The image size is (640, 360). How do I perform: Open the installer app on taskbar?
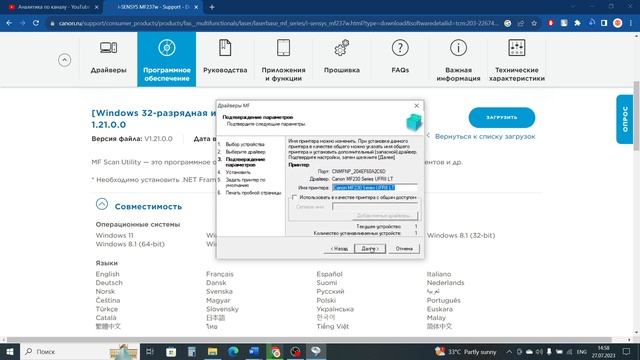316,351
